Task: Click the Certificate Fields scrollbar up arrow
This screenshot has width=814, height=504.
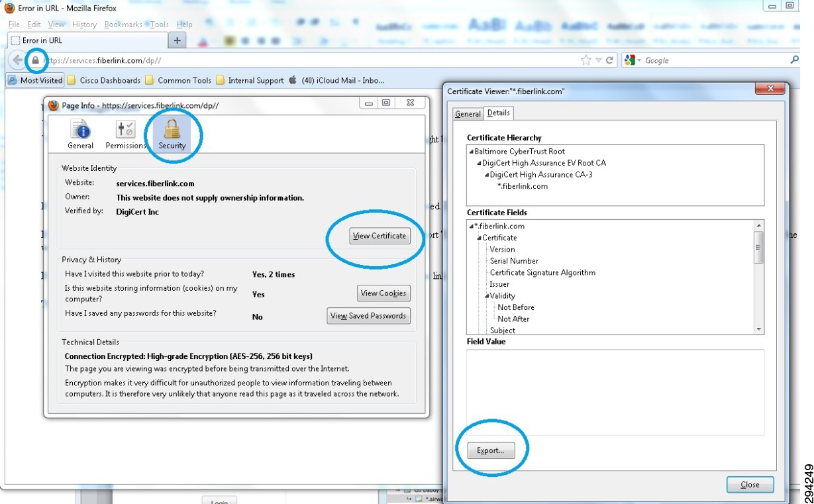Action: click(758, 227)
